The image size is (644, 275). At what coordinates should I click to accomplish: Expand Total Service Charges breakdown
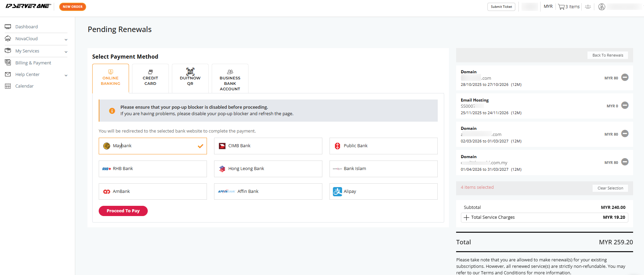(x=466, y=217)
